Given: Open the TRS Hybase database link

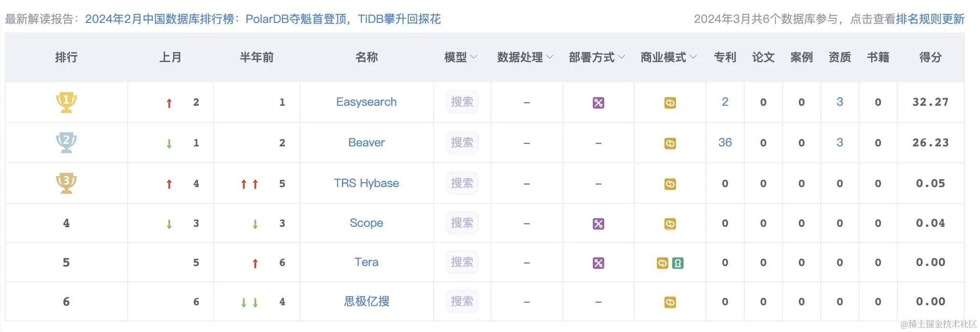Looking at the screenshot, I should tap(367, 183).
